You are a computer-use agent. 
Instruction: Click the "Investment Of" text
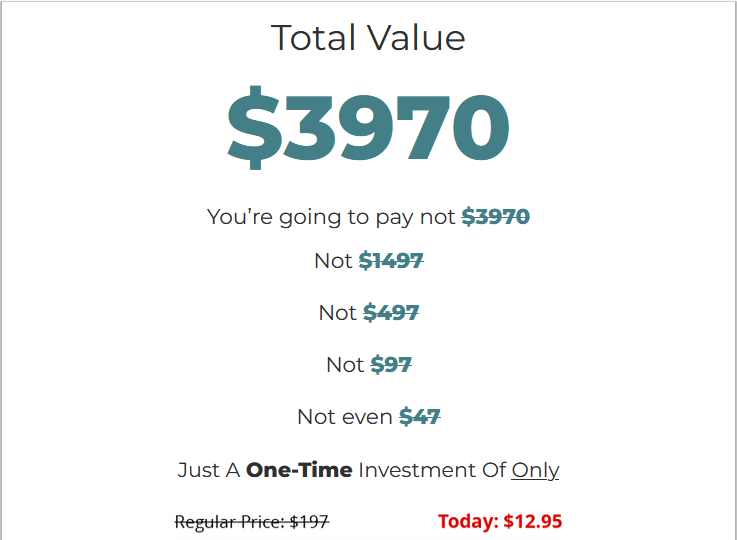pyautogui.click(x=432, y=470)
